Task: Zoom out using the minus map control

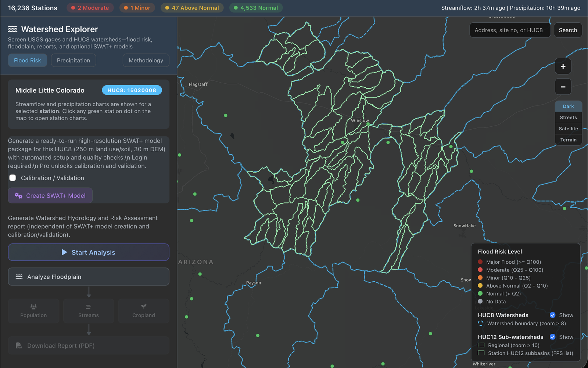Action: click(x=563, y=87)
